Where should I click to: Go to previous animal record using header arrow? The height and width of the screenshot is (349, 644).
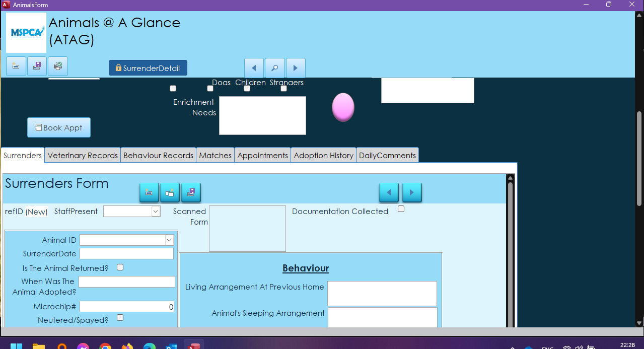coord(254,68)
